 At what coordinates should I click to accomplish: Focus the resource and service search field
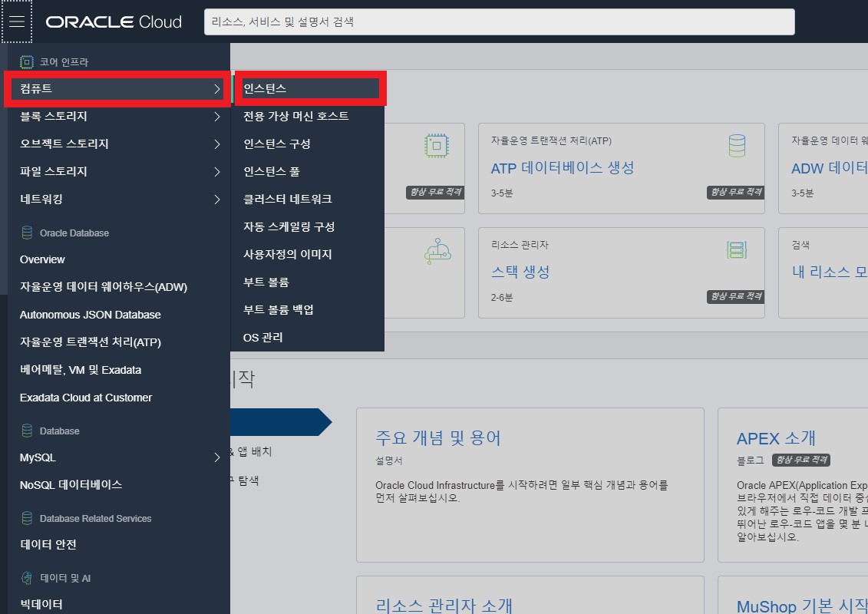pos(500,21)
